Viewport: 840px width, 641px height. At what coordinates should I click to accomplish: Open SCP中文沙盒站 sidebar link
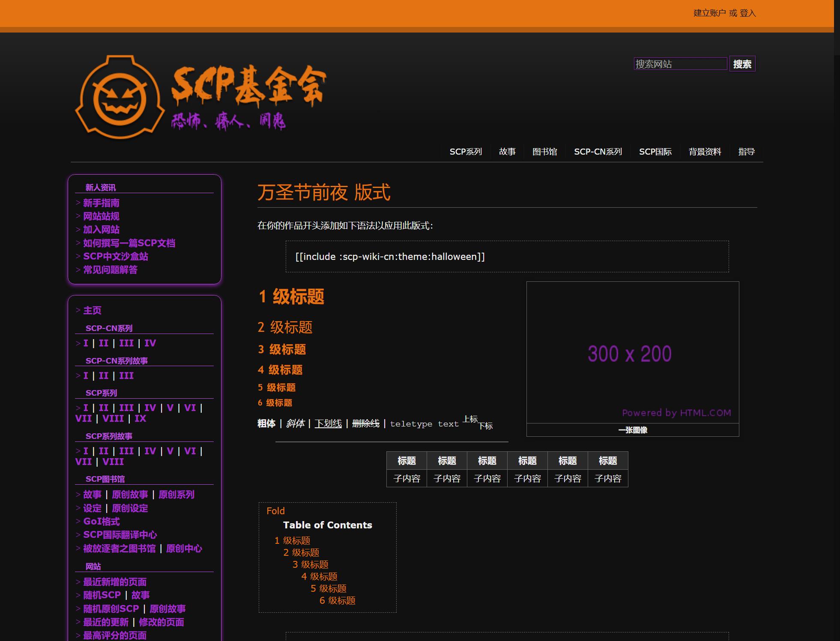tap(116, 256)
